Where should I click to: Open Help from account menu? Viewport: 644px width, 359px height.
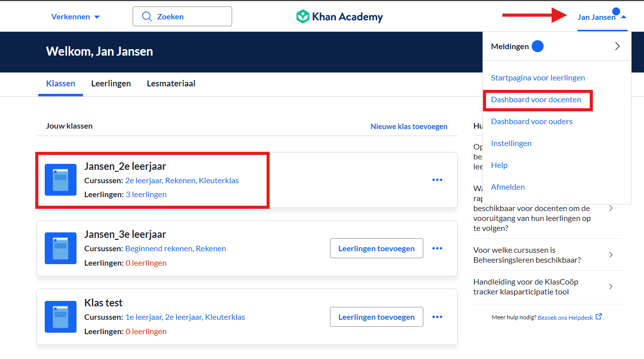[499, 165]
